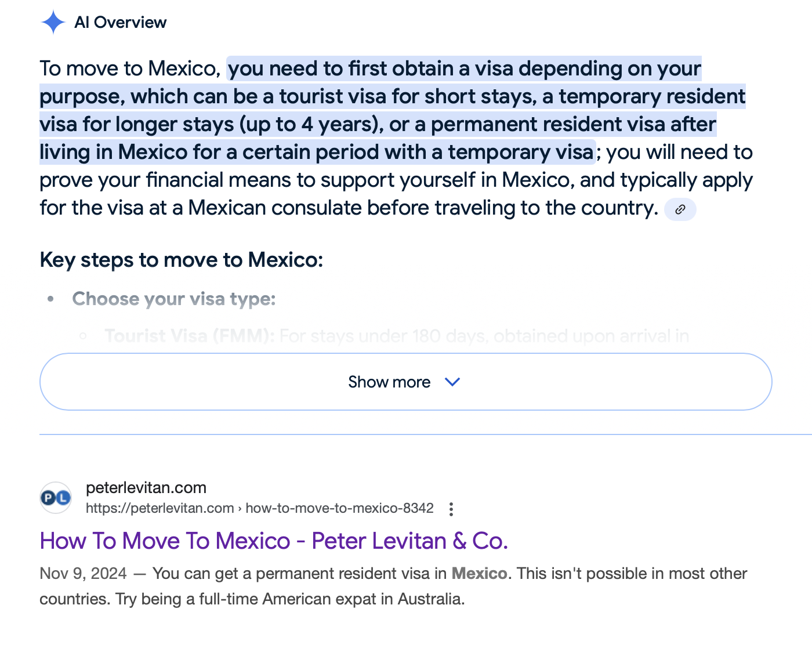Click the peterlevitan.com site name
This screenshot has width=812, height=652.
pyautogui.click(x=146, y=488)
